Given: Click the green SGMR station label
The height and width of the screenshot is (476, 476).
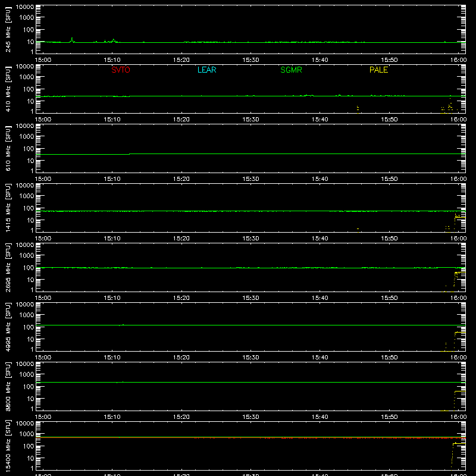Looking at the screenshot, I should tap(291, 70).
